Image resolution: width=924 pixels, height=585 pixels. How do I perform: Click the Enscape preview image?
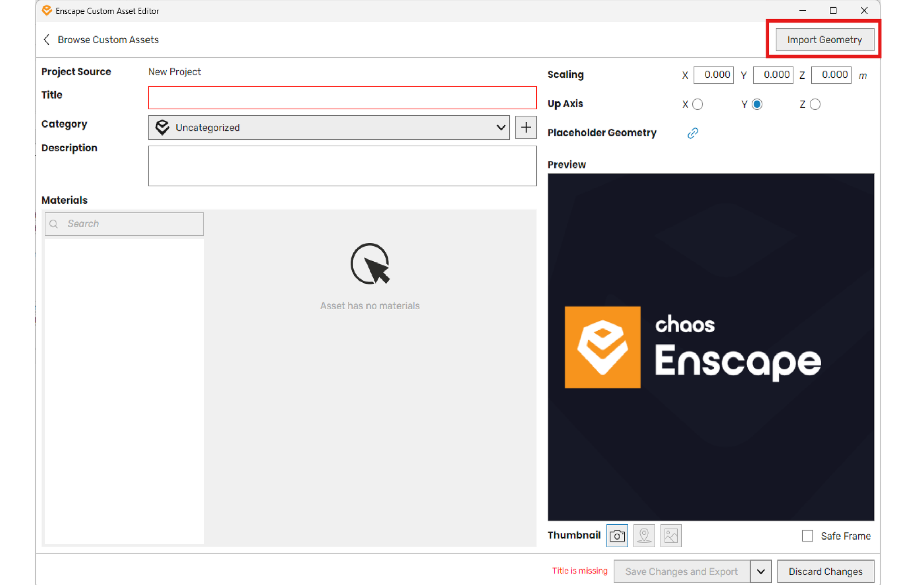pos(710,347)
